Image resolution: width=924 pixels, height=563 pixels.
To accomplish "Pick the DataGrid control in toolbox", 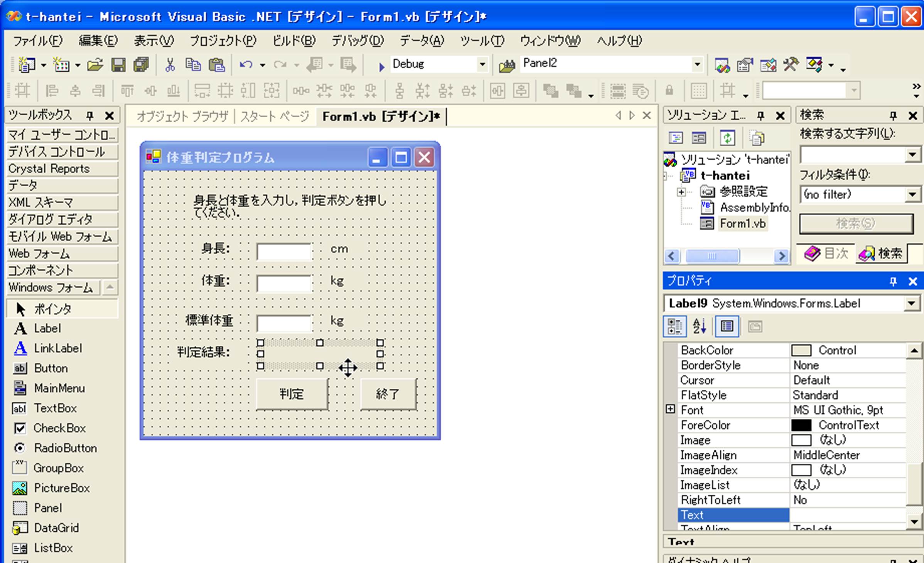I will (56, 528).
